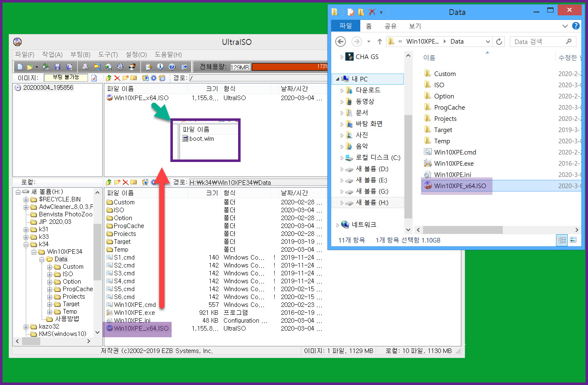The width and height of the screenshot is (588, 385).
Task: Click the image properties checkmark icon beside 부팅 불가능
Action: tap(94, 78)
